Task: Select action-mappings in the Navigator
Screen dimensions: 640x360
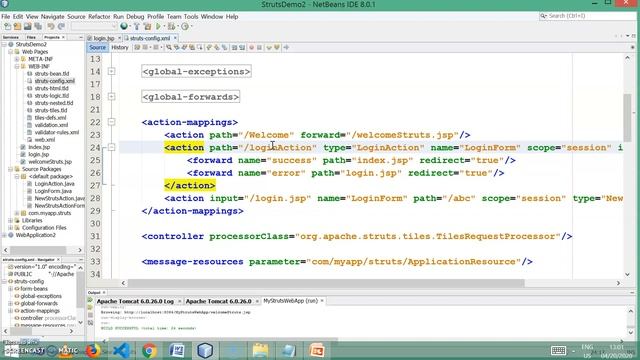Action: (40, 311)
